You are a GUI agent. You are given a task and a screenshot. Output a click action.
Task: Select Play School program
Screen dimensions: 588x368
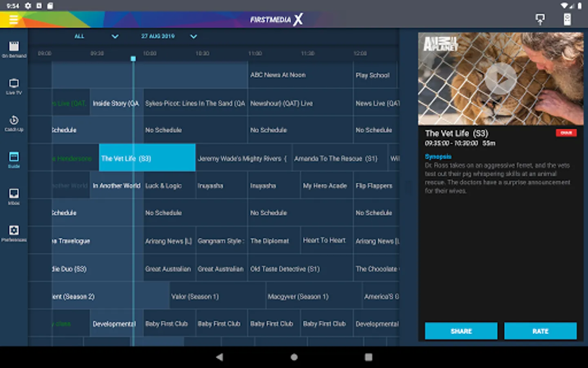[375, 75]
